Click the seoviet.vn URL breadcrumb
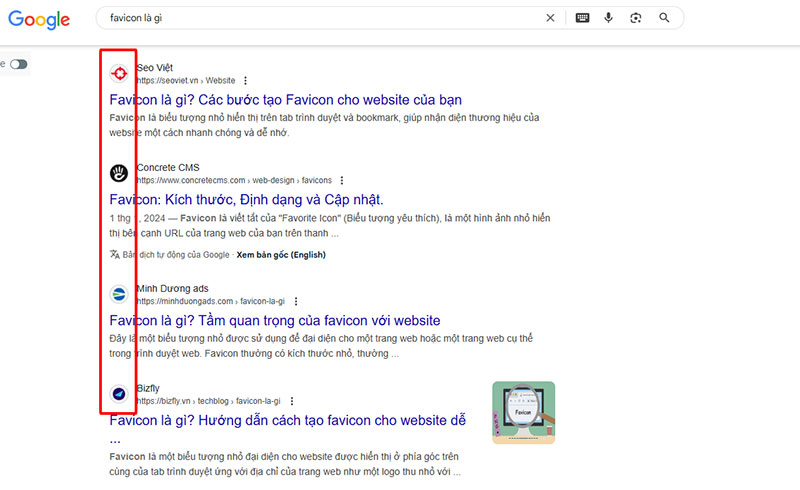Viewport: 800px width, 490px height. tap(186, 81)
